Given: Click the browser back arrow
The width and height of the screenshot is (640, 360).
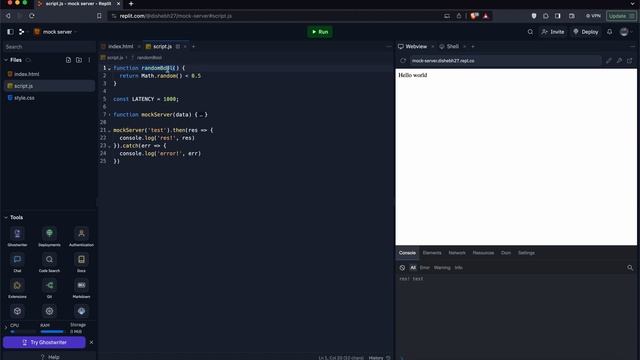Looking at the screenshot, I should pyautogui.click(x=8, y=16).
